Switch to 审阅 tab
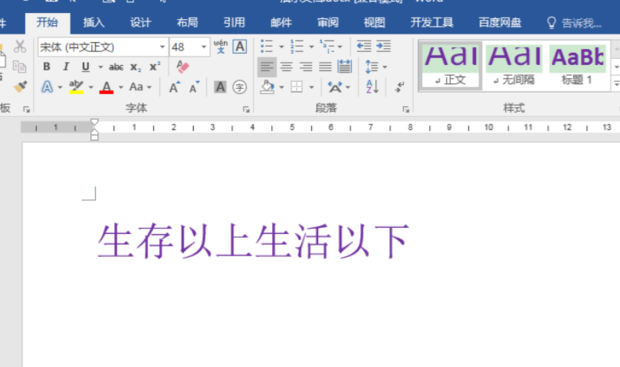 [328, 23]
